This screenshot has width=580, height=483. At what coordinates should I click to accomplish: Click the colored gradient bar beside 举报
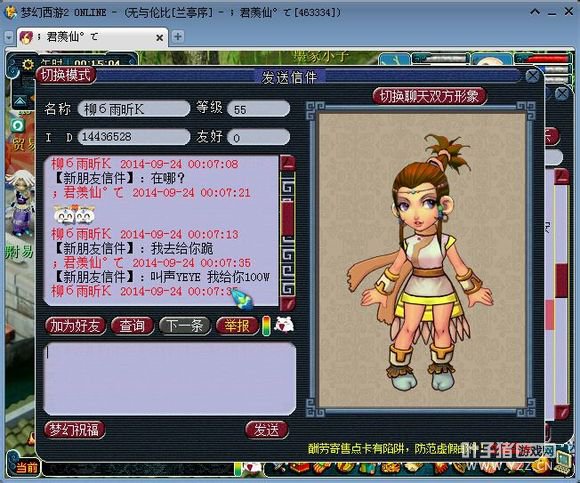266,326
